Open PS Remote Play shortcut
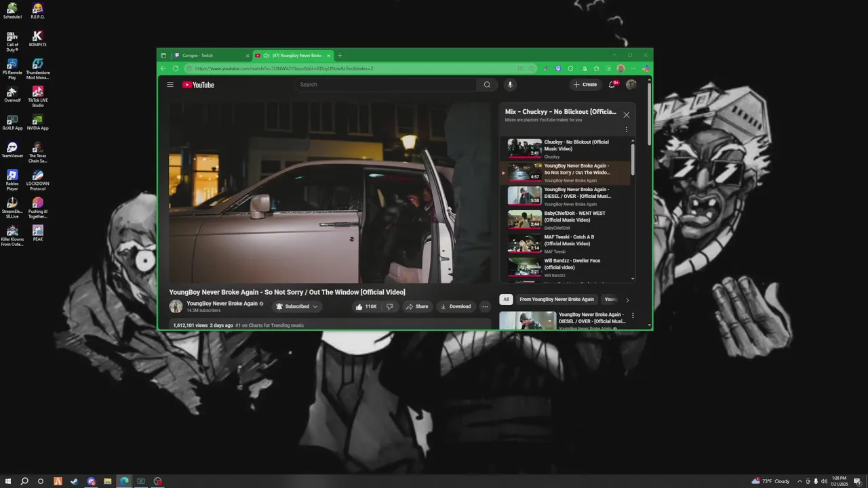This screenshot has height=488, width=868. pyautogui.click(x=12, y=69)
